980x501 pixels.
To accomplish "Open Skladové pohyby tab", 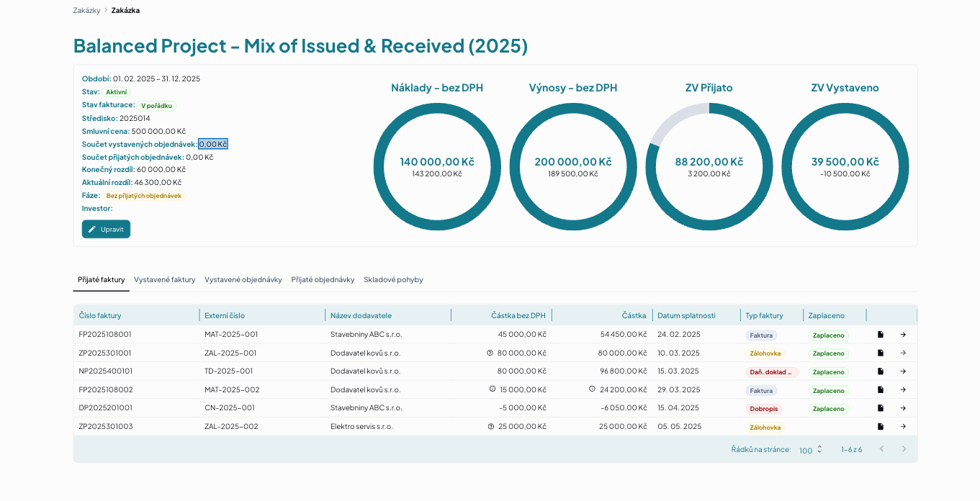I will pos(393,279).
